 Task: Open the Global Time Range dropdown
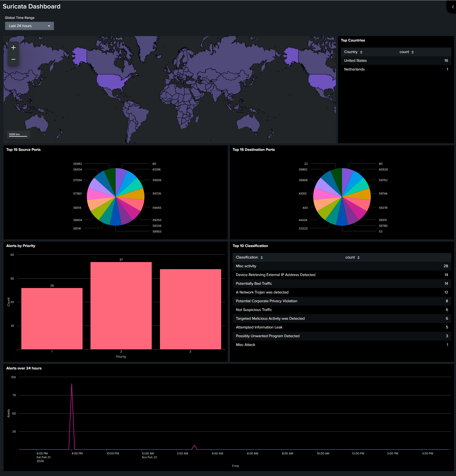(x=29, y=26)
